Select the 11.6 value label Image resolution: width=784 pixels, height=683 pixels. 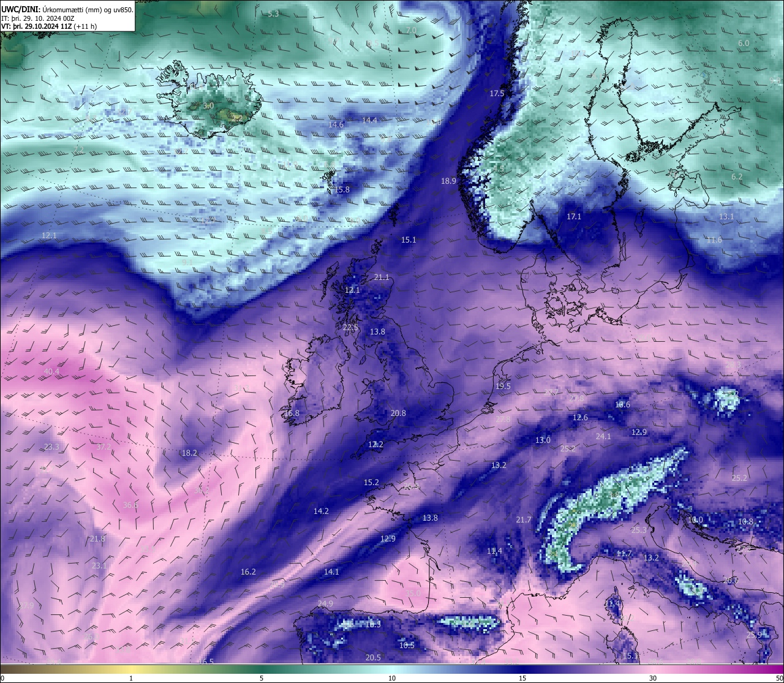coord(714,240)
